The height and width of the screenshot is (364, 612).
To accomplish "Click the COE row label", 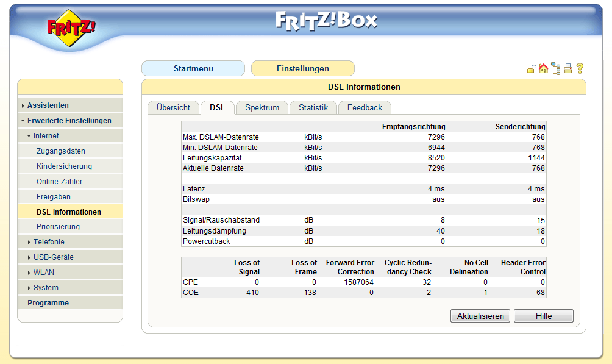I will 191,293.
